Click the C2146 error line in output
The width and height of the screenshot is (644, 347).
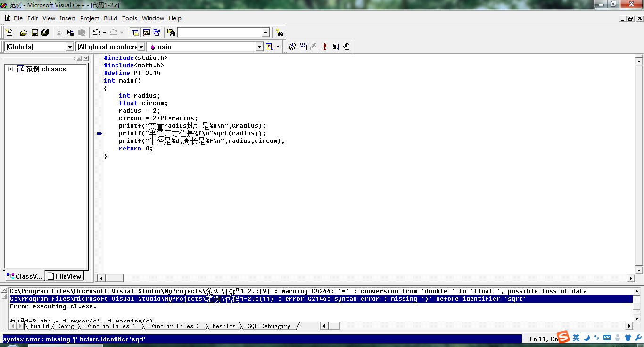[321, 299]
